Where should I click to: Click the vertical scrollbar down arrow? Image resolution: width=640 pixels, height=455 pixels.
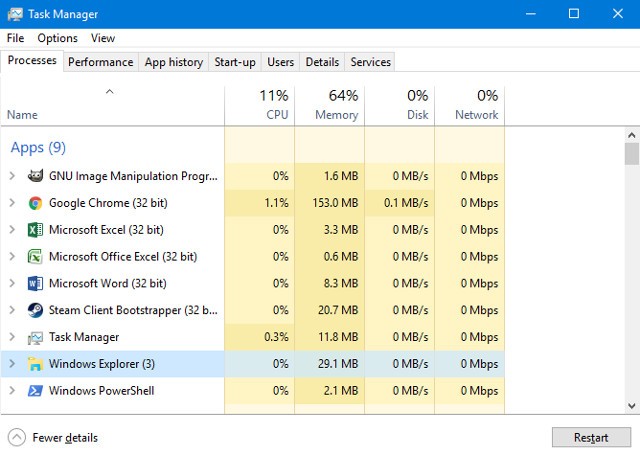(x=631, y=405)
